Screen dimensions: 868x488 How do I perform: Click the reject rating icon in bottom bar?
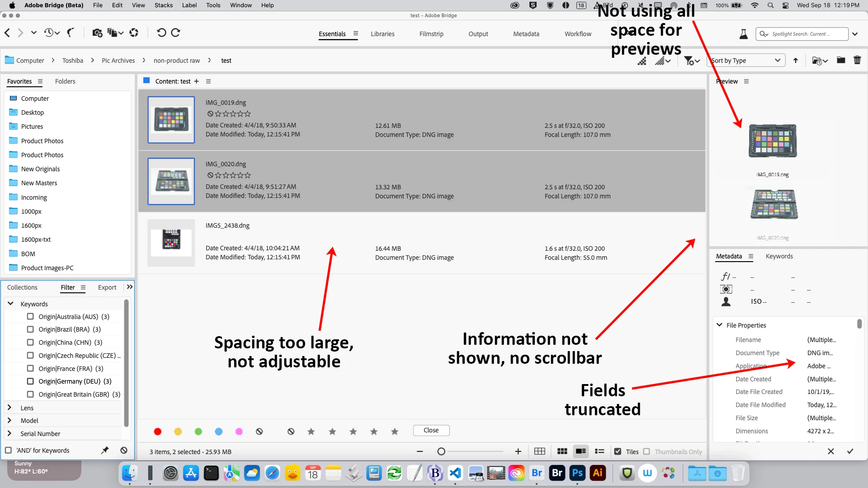pyautogui.click(x=291, y=432)
